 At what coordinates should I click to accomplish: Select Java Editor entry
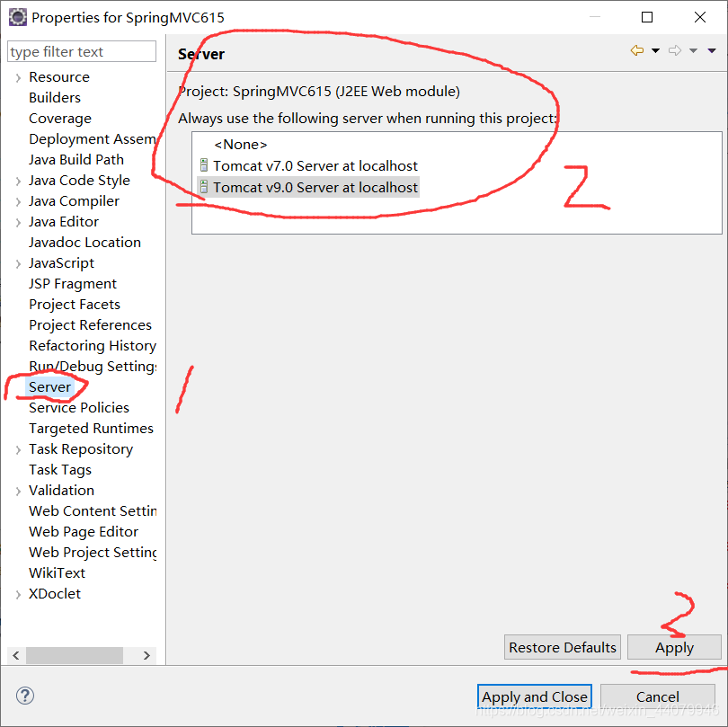click(x=64, y=221)
